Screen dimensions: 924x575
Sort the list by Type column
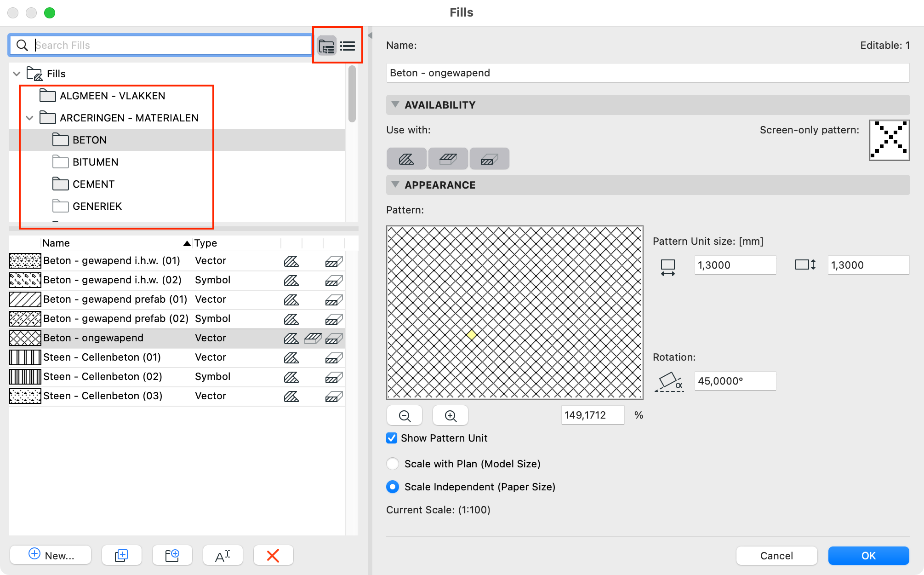[236, 243]
